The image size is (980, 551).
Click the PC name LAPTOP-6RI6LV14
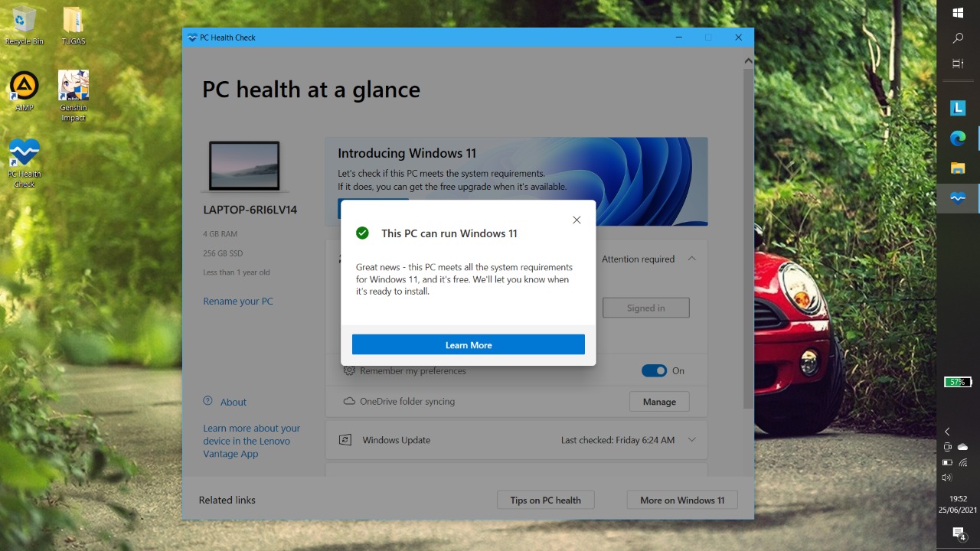point(250,210)
